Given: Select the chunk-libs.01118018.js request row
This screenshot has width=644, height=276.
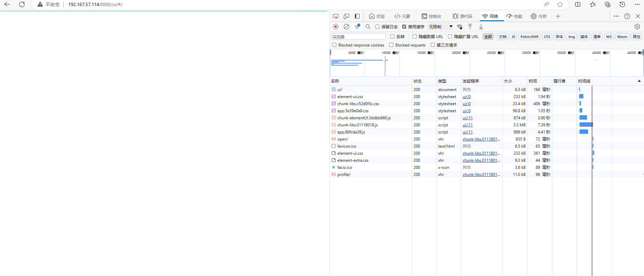Looking at the screenshot, I should tap(487, 125).
